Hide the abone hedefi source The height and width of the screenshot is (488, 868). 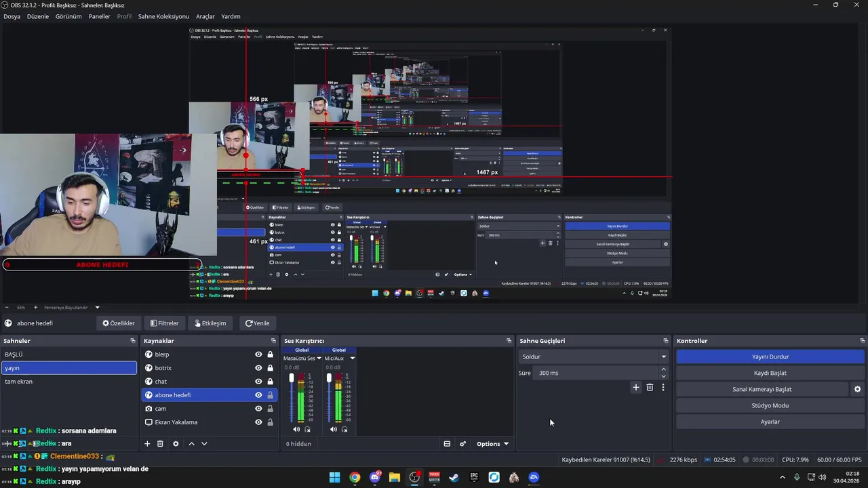pos(258,395)
